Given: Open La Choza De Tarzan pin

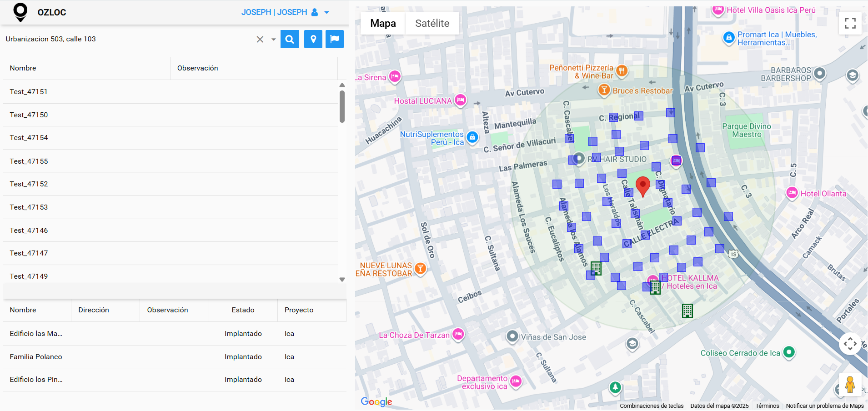Looking at the screenshot, I should 458,334.
